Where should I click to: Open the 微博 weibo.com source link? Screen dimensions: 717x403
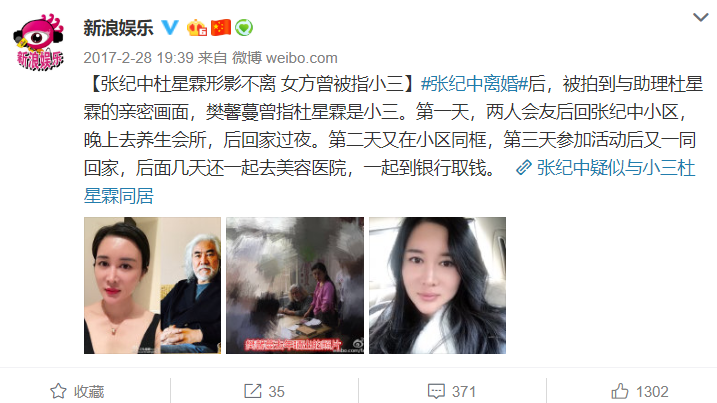pyautogui.click(x=284, y=58)
